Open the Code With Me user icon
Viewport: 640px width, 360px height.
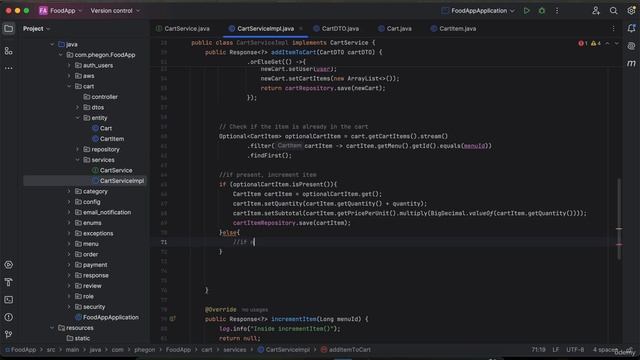(x=596, y=11)
